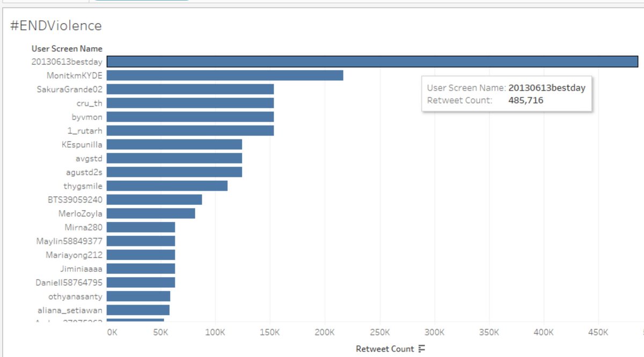Click the othyanasanty row label

76,296
